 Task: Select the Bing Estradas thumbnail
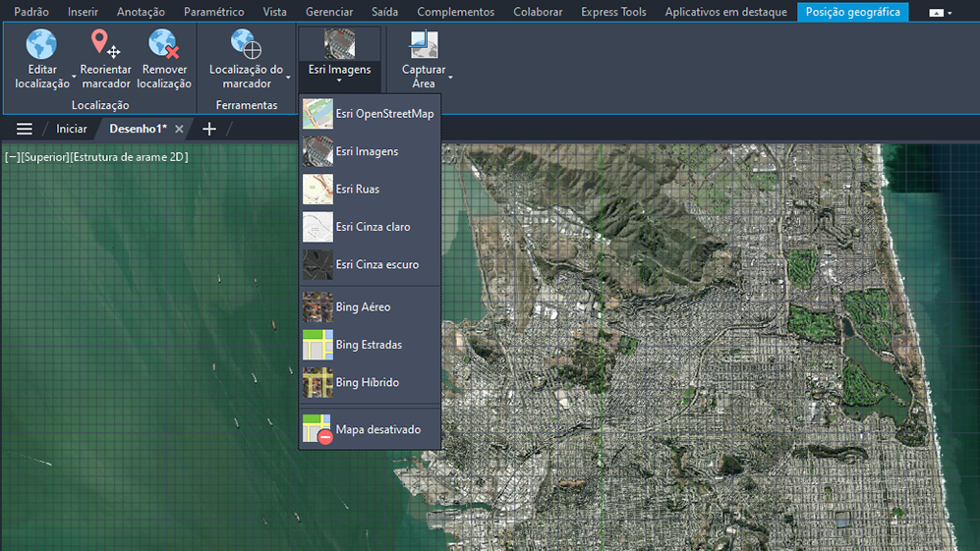point(317,345)
